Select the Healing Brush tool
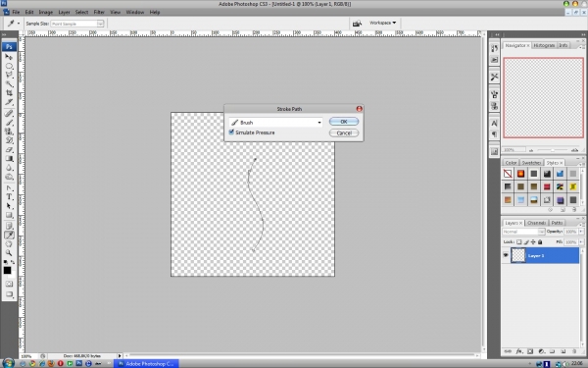The image size is (588, 368). coord(9,114)
